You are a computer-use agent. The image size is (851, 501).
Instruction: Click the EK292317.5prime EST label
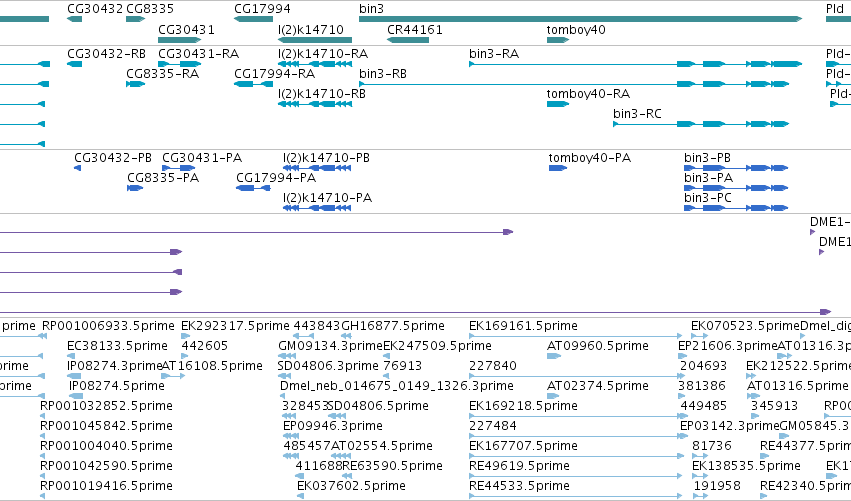(x=235, y=326)
